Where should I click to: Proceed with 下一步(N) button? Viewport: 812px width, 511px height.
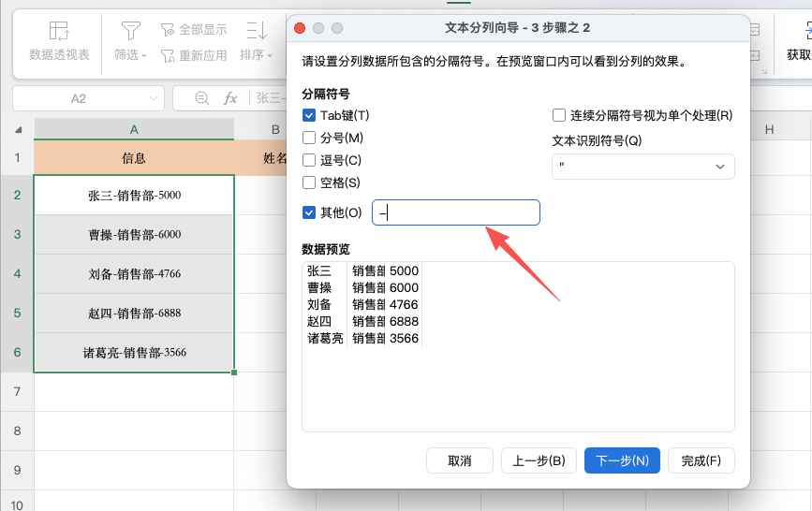(622, 460)
